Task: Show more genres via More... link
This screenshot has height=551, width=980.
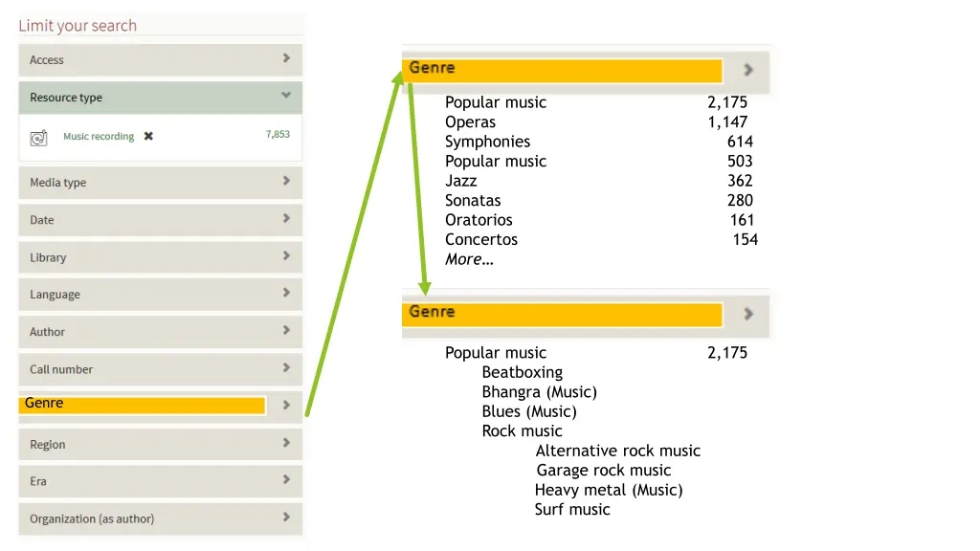Action: pos(469,259)
